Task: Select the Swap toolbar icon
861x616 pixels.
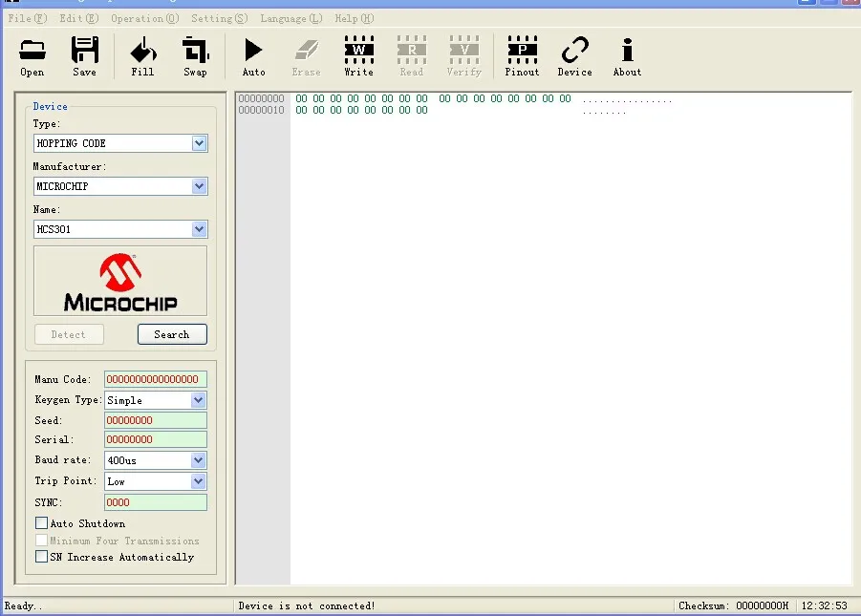Action: coord(195,55)
